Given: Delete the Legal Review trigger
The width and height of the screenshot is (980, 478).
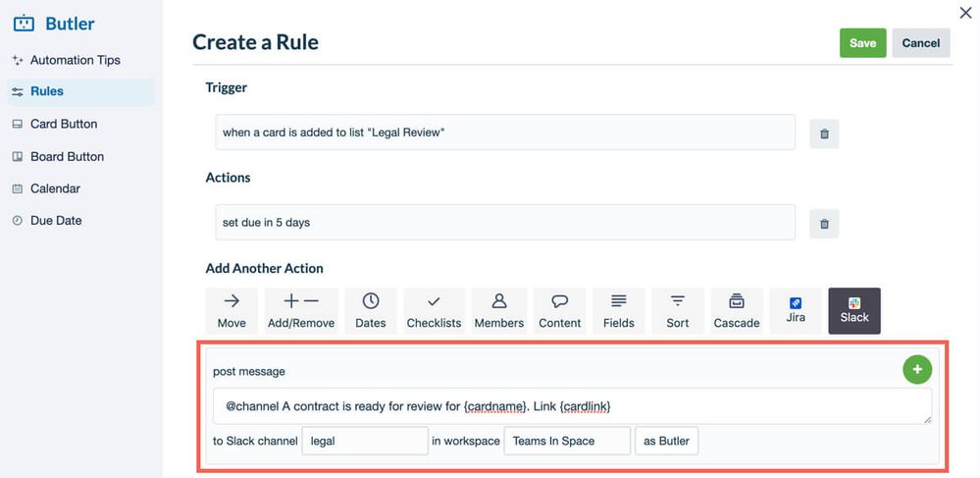Looking at the screenshot, I should pos(824,133).
